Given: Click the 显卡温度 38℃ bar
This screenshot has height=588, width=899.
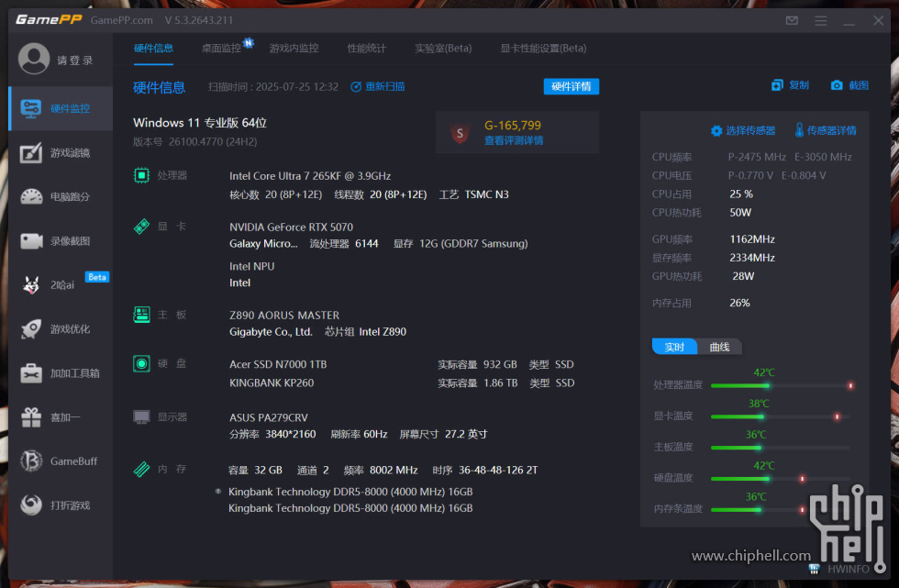Looking at the screenshot, I should click(782, 416).
